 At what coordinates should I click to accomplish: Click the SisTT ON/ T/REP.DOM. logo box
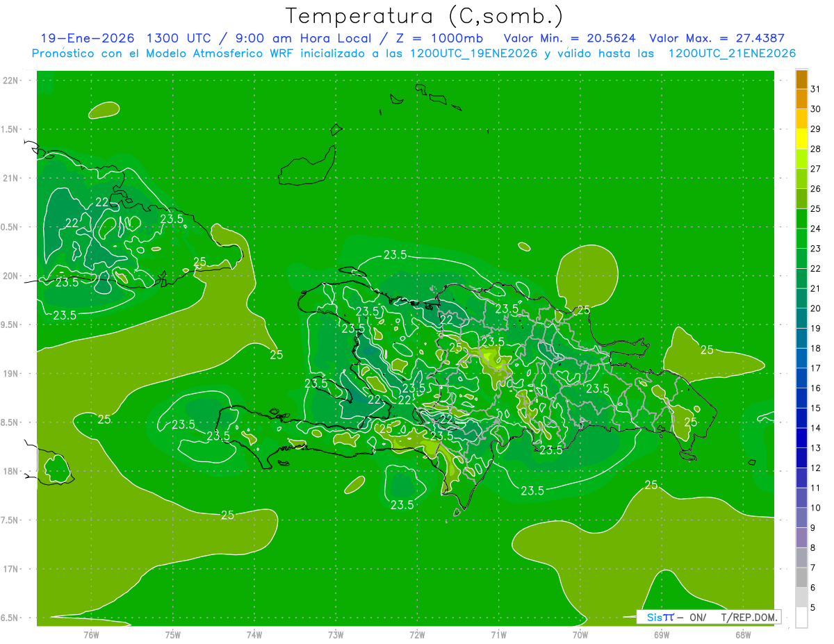[x=709, y=617]
